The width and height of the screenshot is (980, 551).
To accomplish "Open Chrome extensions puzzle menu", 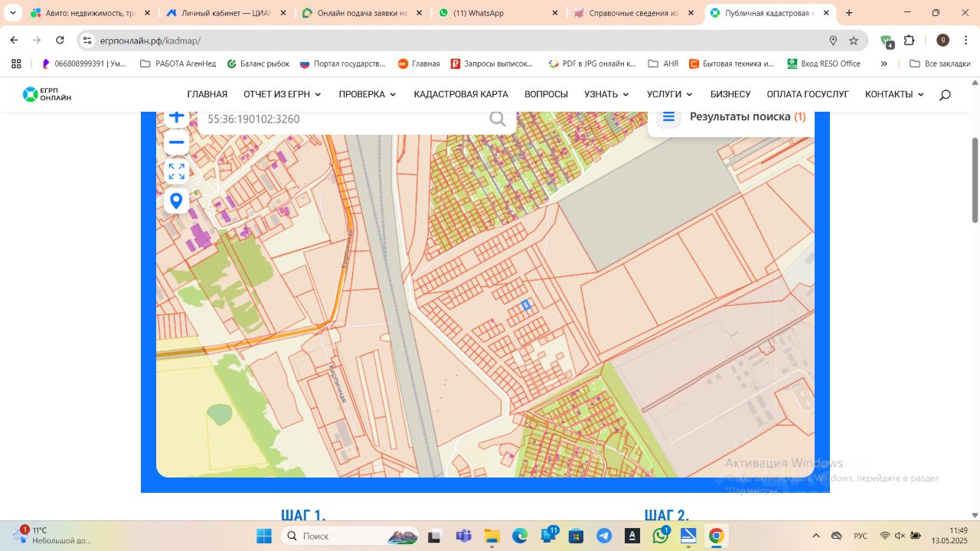I will tap(910, 41).
